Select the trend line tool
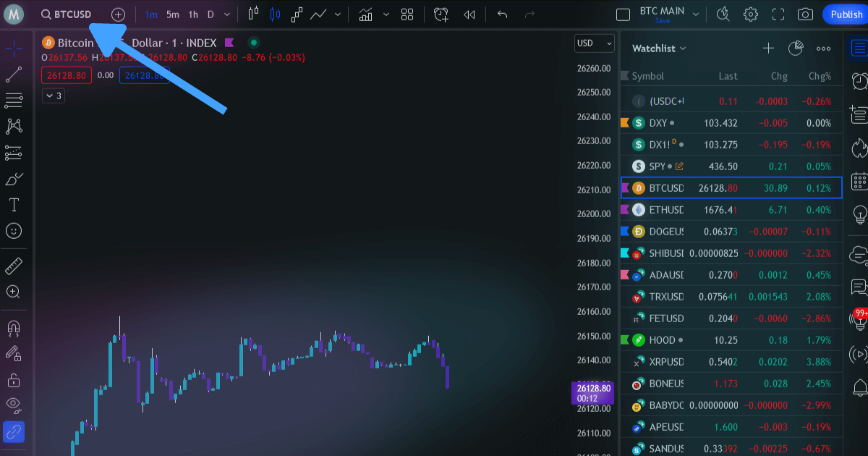 [x=14, y=75]
